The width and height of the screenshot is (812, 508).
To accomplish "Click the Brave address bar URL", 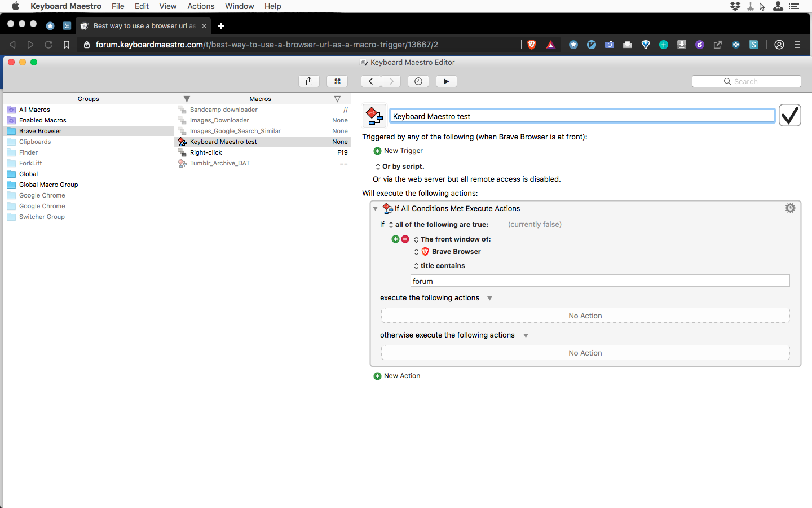I will (267, 45).
